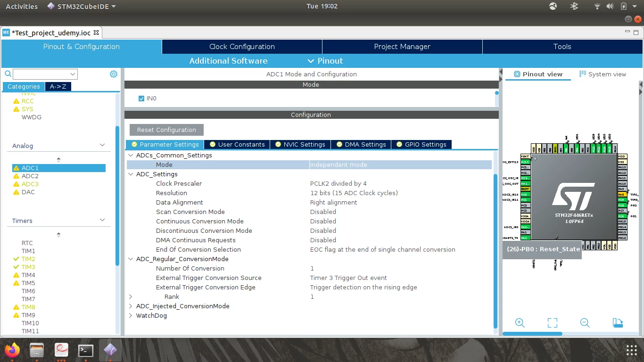Select TIM8 in the Timers list
Viewport: 644px width, 362px height.
(28, 307)
